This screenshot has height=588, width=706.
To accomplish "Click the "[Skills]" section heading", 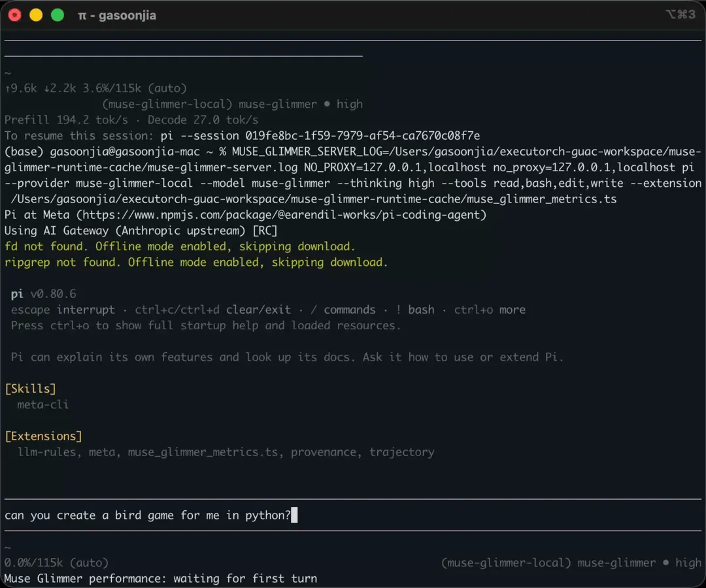I will tap(31, 389).
